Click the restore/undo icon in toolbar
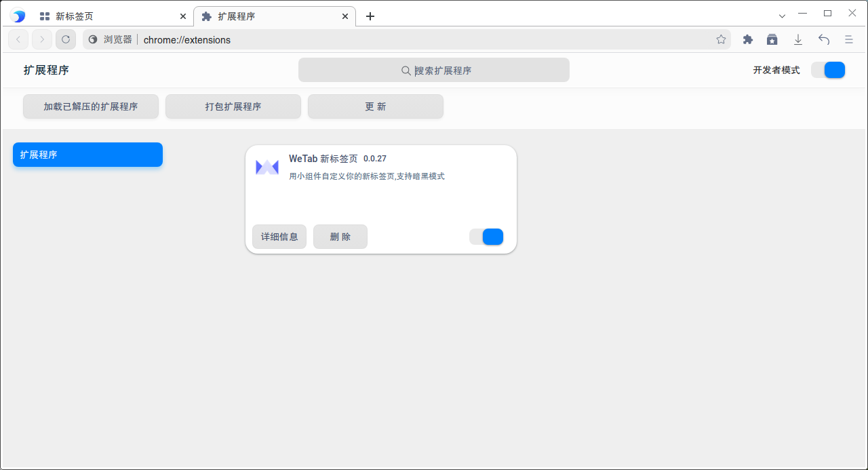 point(823,39)
